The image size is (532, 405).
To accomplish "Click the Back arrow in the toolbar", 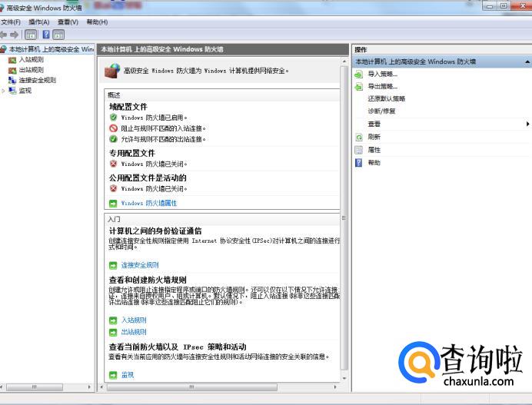I will [x=3, y=35].
